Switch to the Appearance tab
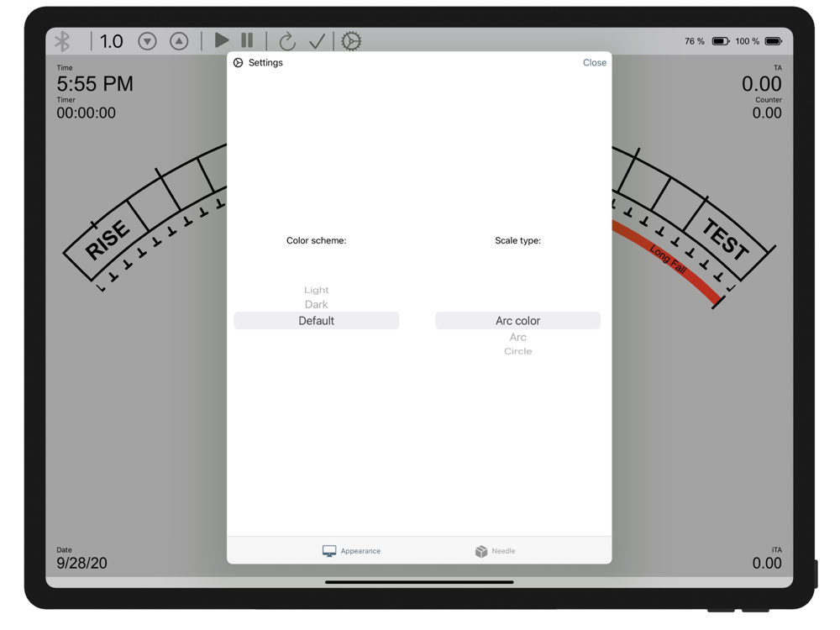The image size is (840, 630). click(x=351, y=551)
